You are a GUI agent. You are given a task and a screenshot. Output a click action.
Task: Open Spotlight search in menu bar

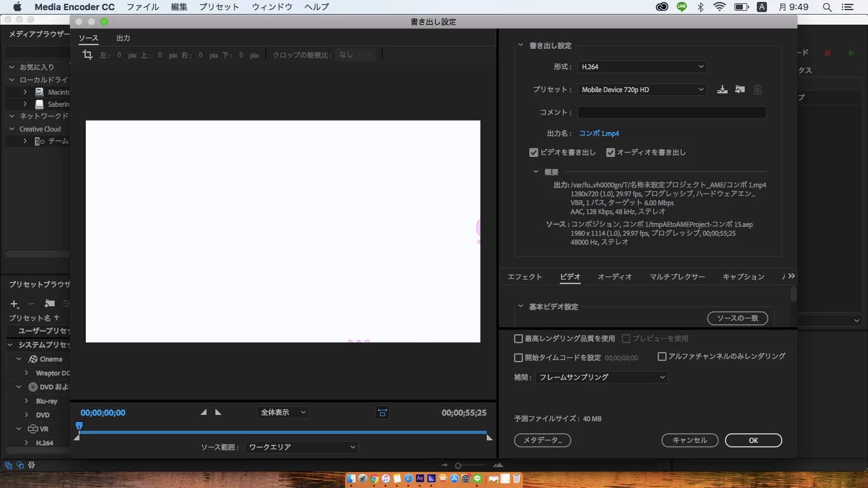tap(827, 7)
